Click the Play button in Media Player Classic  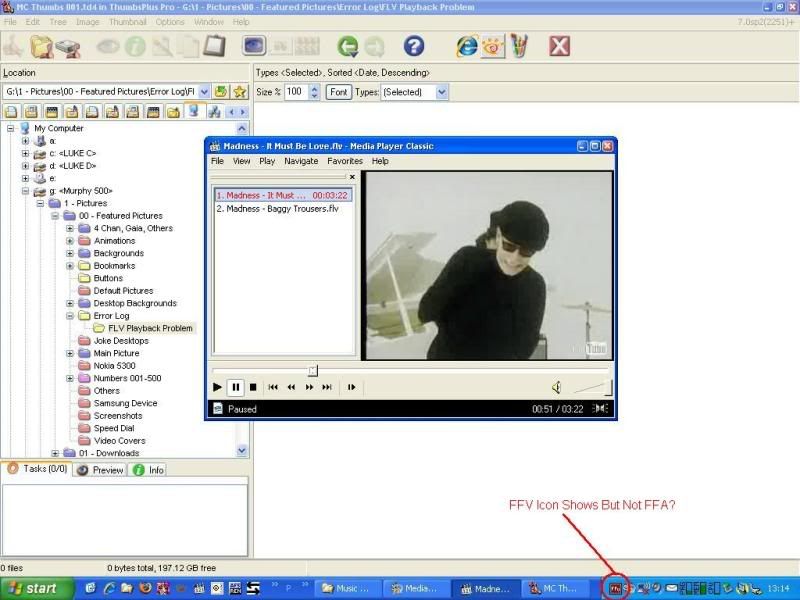tap(217, 387)
